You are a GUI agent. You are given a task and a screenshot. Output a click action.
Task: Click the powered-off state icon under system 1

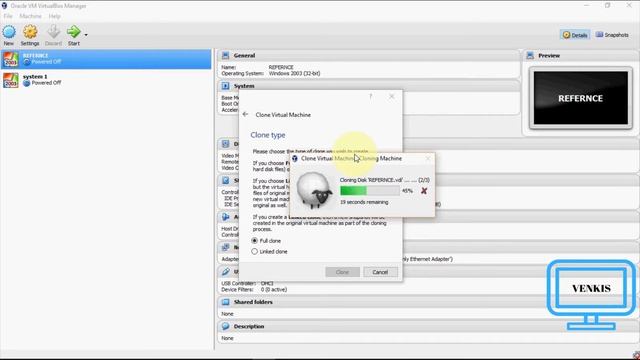27,83
